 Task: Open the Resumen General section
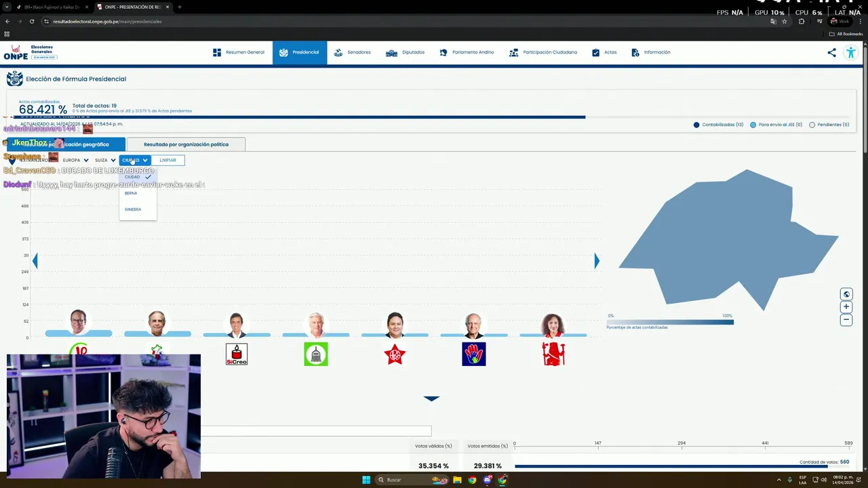click(x=239, y=52)
